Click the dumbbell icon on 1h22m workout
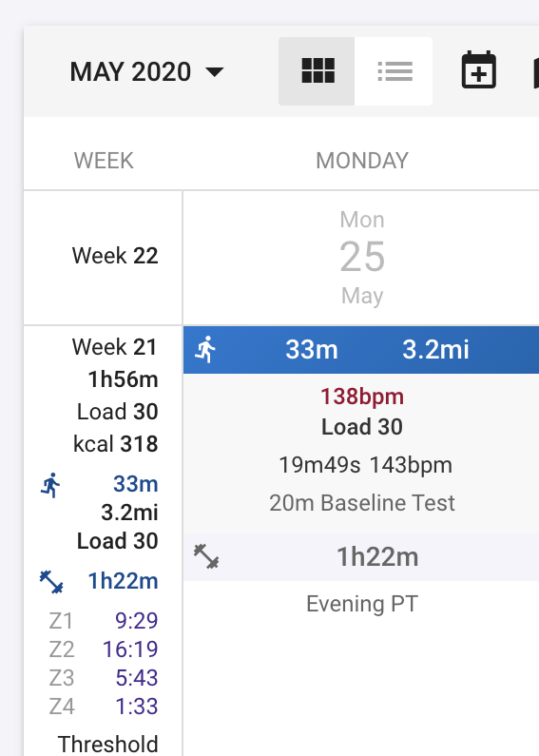Image resolution: width=539 pixels, height=756 pixels. [206, 556]
